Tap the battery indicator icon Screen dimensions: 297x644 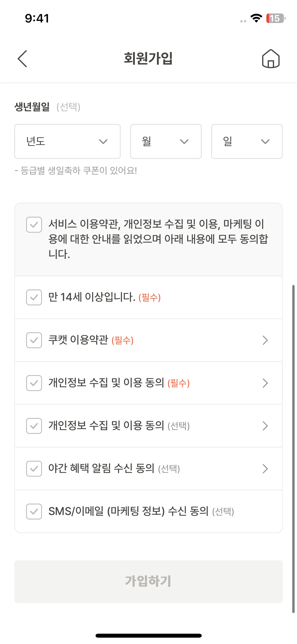[x=276, y=18]
